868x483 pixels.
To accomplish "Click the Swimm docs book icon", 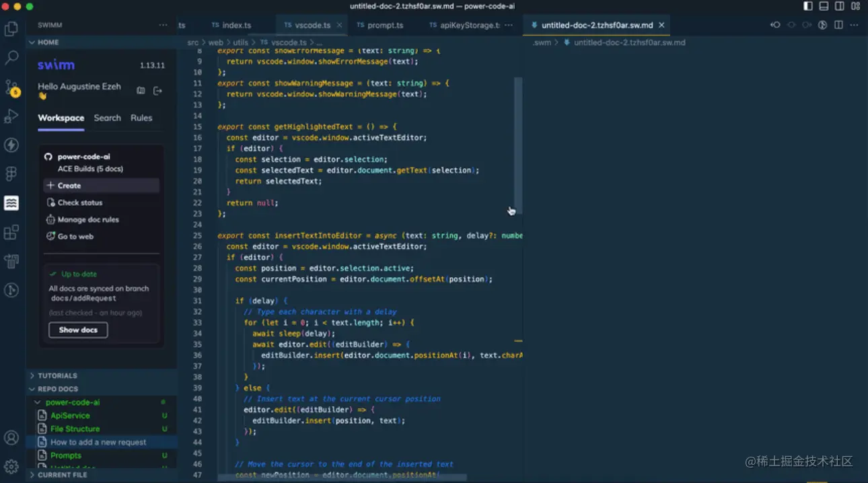I will point(141,90).
